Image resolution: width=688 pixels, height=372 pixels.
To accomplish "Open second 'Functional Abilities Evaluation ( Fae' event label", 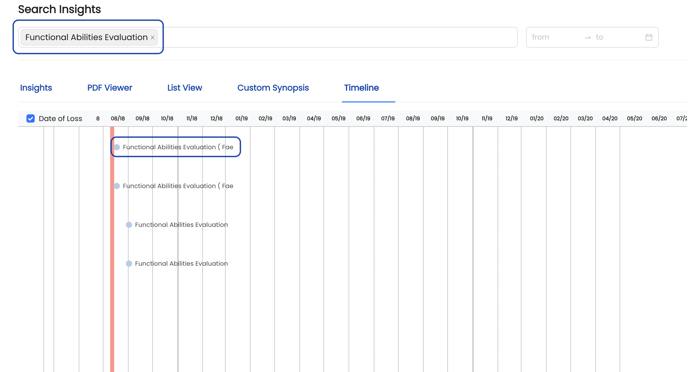I will click(178, 186).
